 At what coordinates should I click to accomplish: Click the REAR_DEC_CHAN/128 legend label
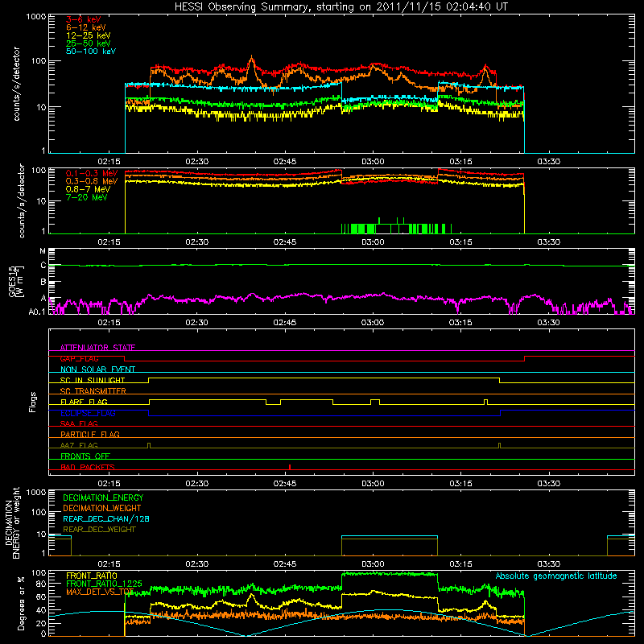tap(106, 518)
